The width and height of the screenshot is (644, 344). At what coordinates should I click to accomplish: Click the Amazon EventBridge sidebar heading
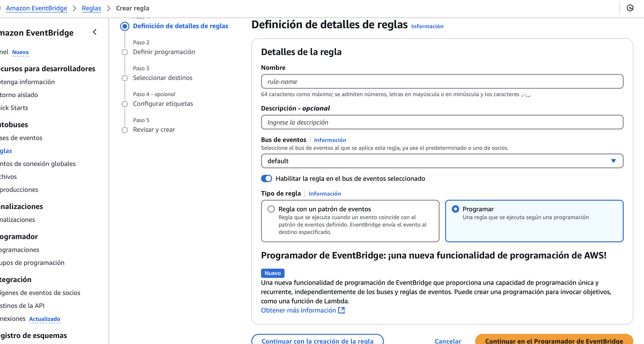[36, 33]
